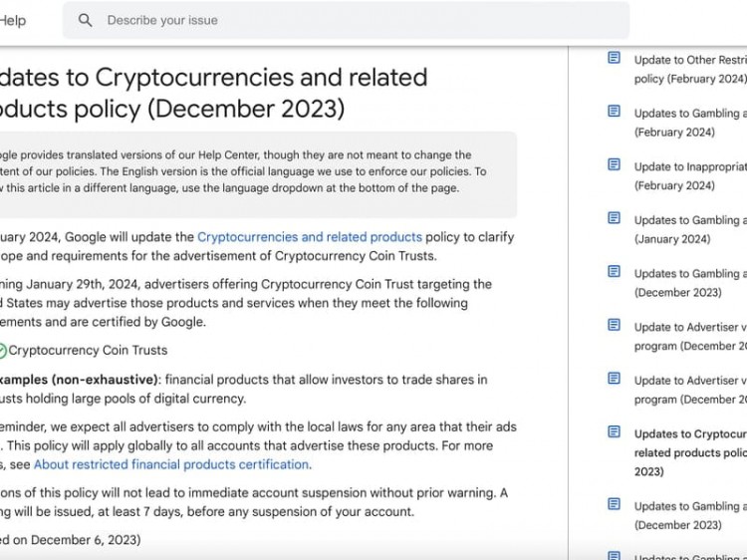Open 'Updates to Gambling' January 2024 article
This screenshot has height=560, width=747.
pyautogui.click(x=690, y=229)
